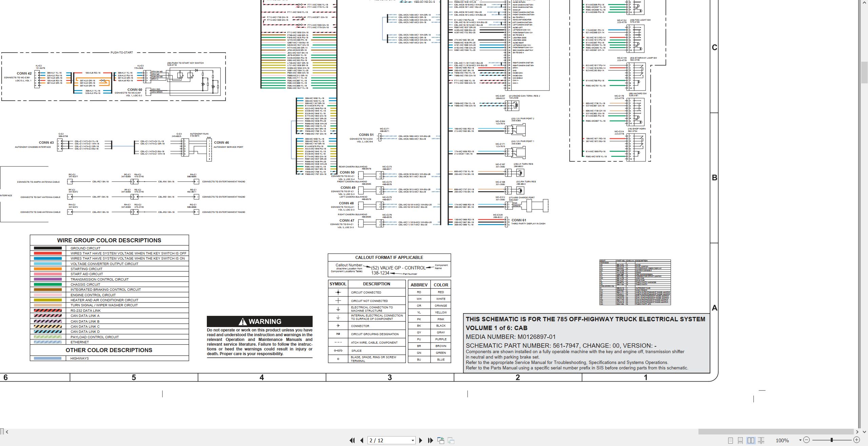Screen dimensions: 868x446
Task: Click the MEDIA NUMBER: M0126897-01 line
Action: [511, 337]
